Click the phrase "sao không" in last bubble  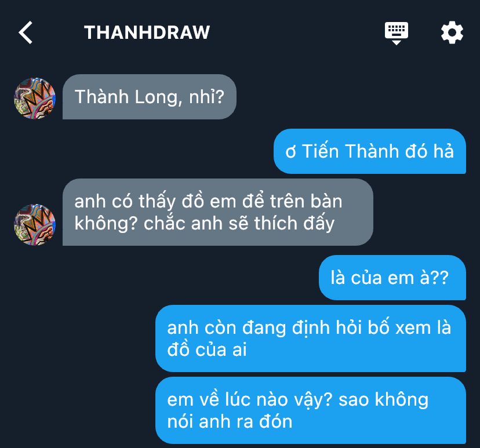384,400
